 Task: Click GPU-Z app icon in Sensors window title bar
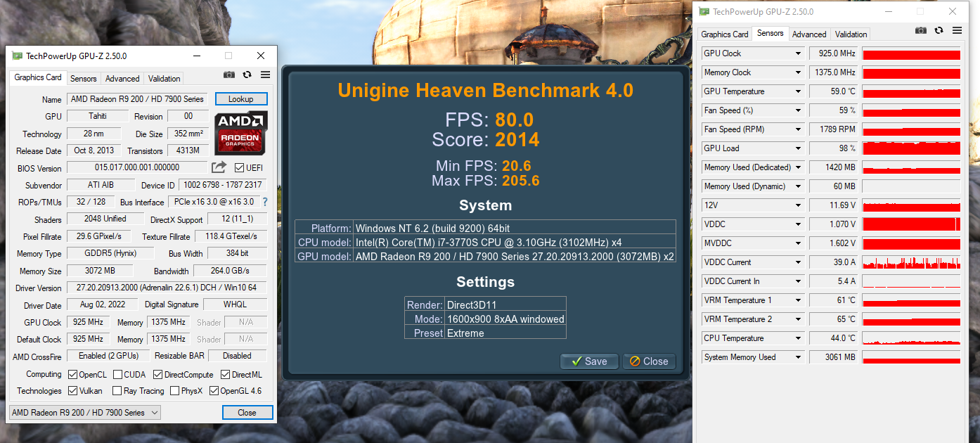point(704,11)
